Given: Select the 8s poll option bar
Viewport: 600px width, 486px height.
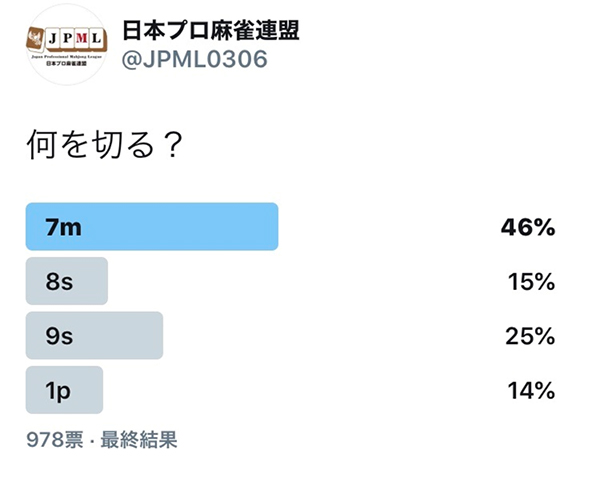Looking at the screenshot, I should pos(67,281).
